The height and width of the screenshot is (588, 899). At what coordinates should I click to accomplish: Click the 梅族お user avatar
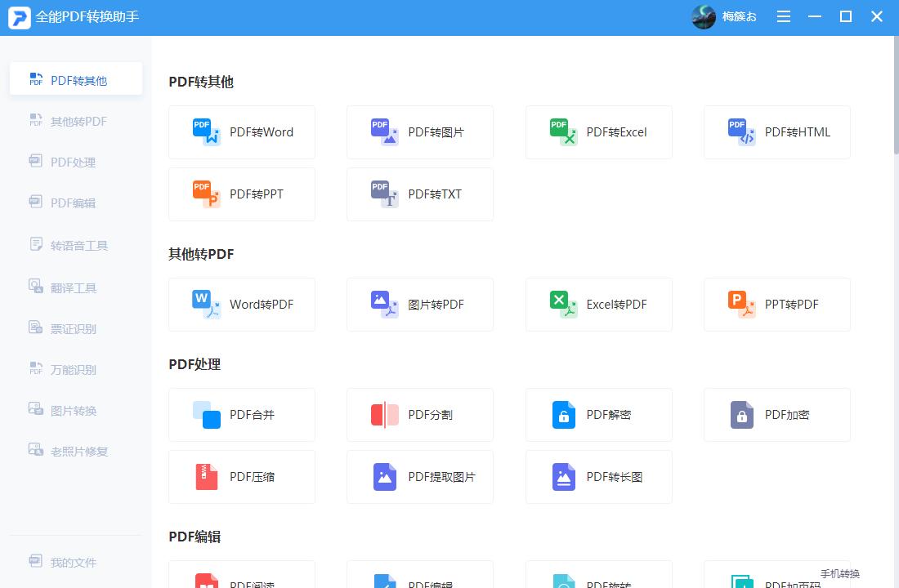[x=704, y=16]
